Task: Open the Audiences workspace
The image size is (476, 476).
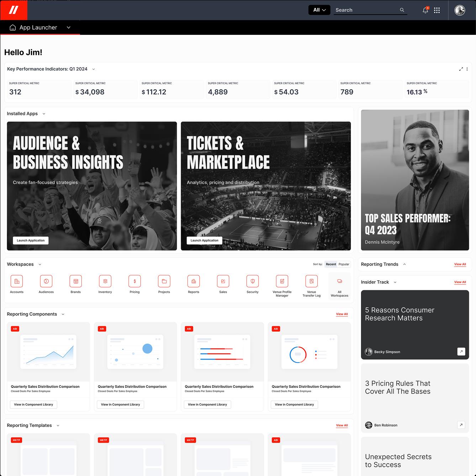Action: pos(46,284)
